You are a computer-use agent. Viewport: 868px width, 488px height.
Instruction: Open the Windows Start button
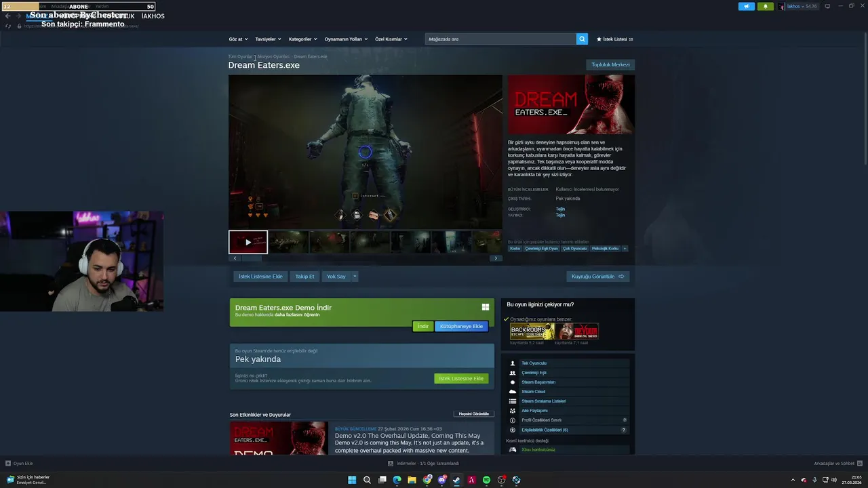352,480
